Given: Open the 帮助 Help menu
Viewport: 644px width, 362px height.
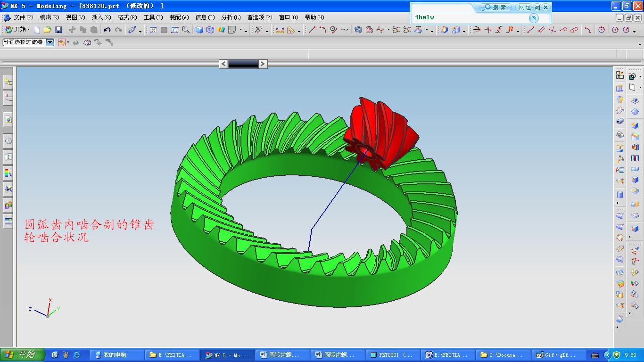Looking at the screenshot, I should 314,17.
